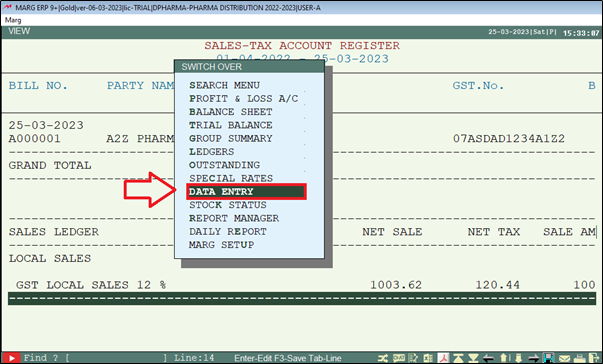Click GST number 07ASDAD1234A1Z2
The width and height of the screenshot is (603, 364).
pyautogui.click(x=508, y=139)
